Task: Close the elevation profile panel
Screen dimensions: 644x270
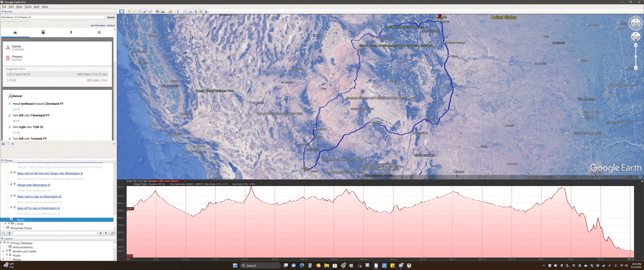Action: click(x=642, y=181)
